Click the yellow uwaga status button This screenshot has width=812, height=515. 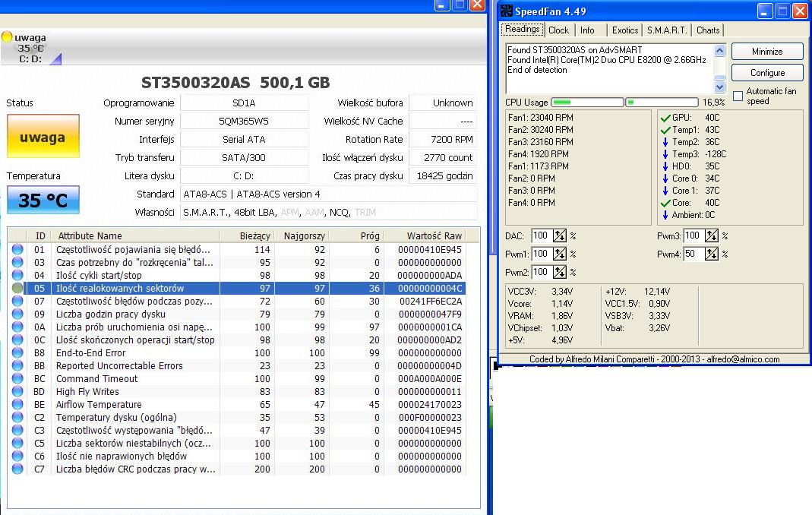43,136
